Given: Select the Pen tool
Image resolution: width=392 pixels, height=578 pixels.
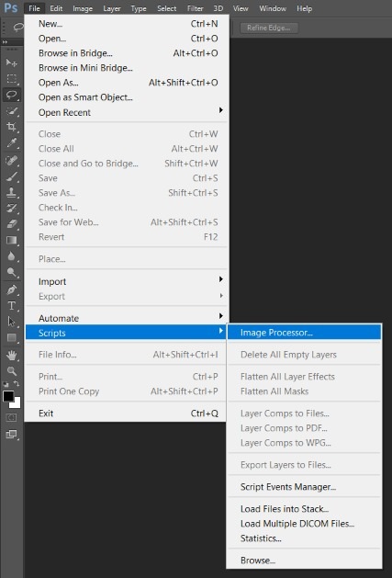Looking at the screenshot, I should coord(11,289).
